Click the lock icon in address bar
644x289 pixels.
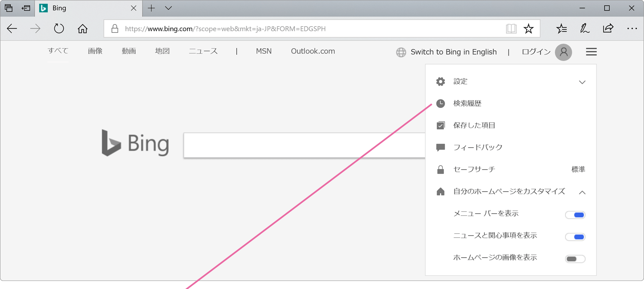pyautogui.click(x=115, y=29)
